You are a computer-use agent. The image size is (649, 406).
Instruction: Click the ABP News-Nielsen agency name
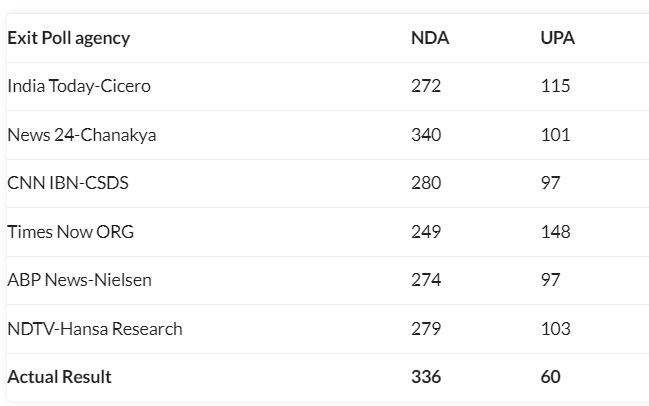80,280
